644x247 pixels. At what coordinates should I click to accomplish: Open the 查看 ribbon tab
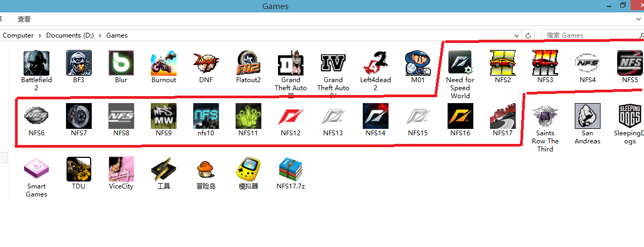coord(24,19)
